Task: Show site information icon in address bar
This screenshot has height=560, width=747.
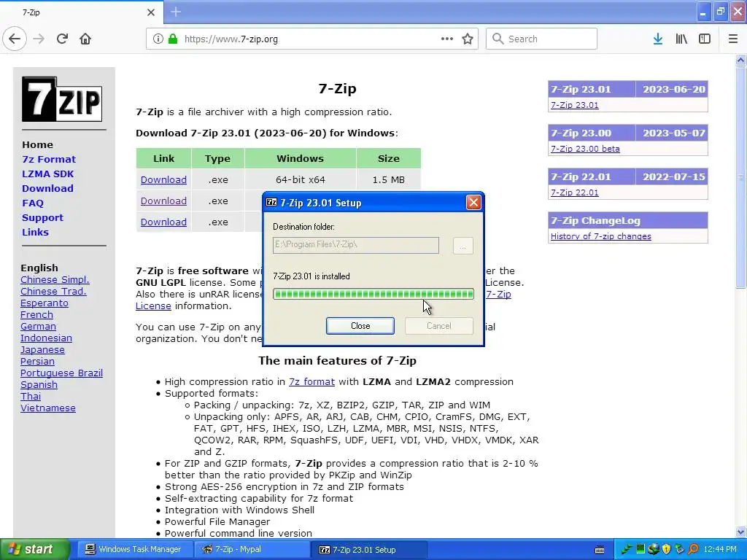Action: coord(158,39)
